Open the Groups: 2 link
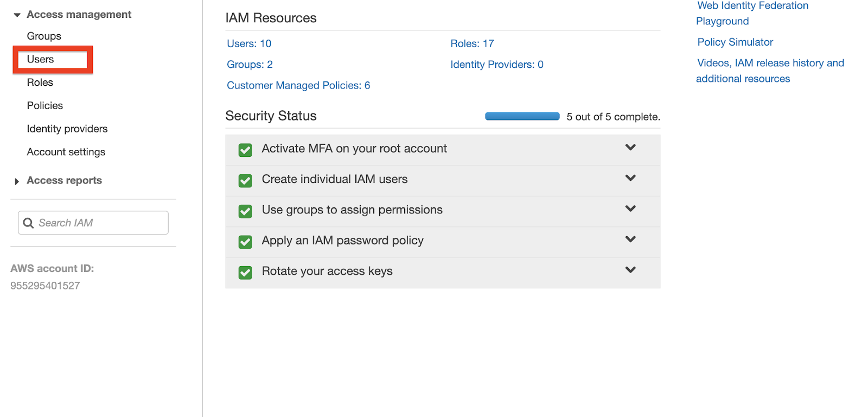 coord(250,65)
